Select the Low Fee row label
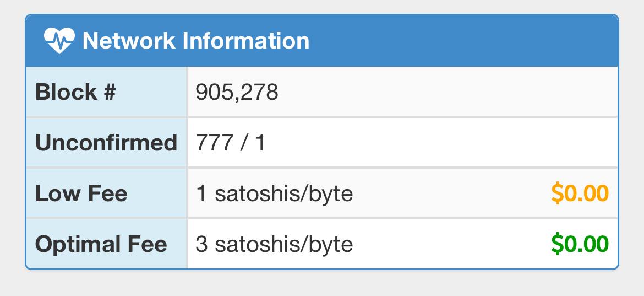 [x=81, y=193]
